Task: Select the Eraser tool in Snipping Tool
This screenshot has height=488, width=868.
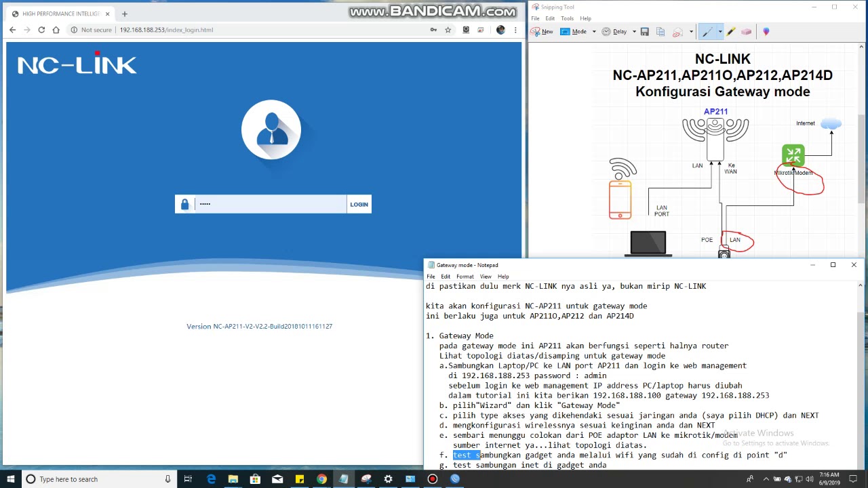Action: [747, 32]
